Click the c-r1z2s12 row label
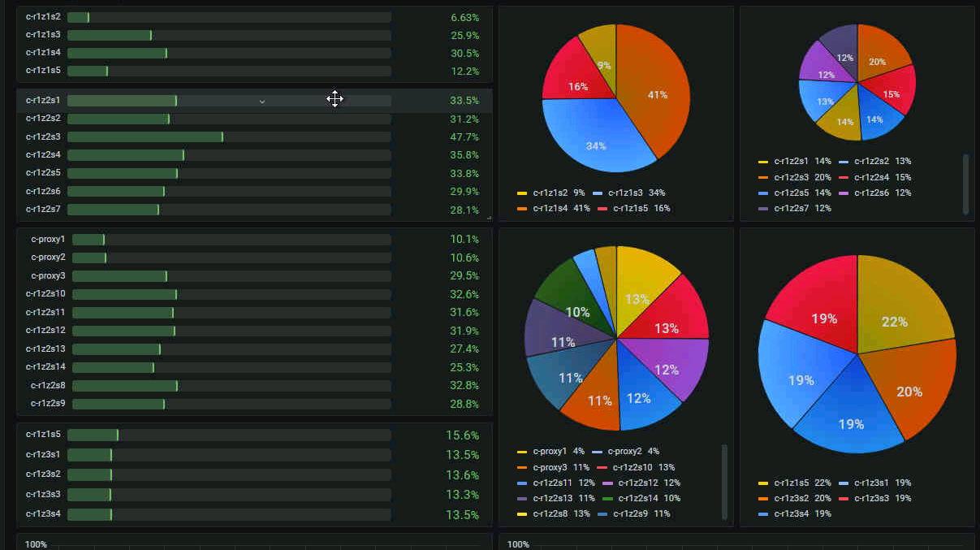Screen dimensions: 980x550 pos(45,331)
